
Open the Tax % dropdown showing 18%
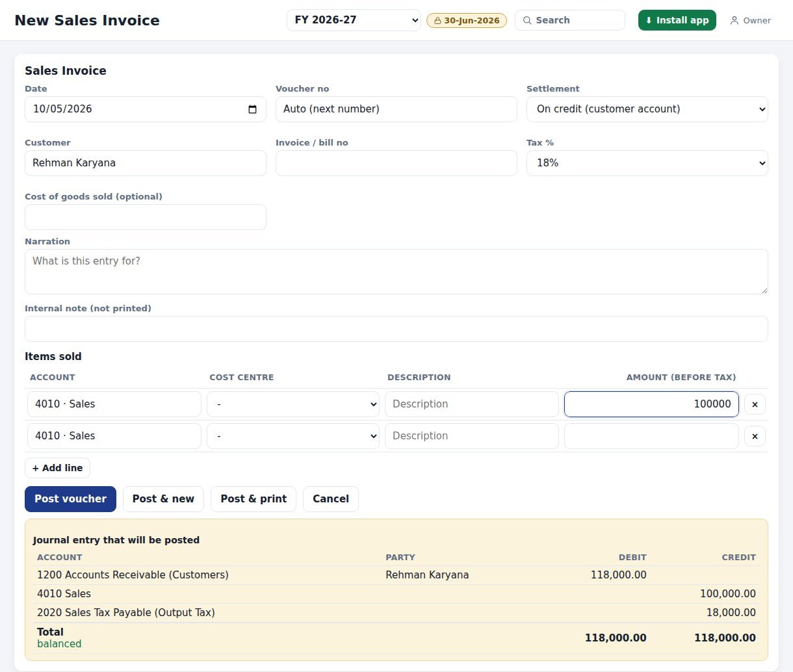[647, 163]
